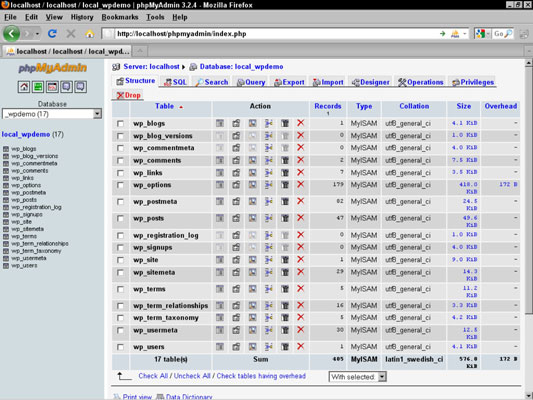The height and width of the screenshot is (400, 533).
Task: Open the With selected dropdown
Action: pyautogui.click(x=358, y=377)
